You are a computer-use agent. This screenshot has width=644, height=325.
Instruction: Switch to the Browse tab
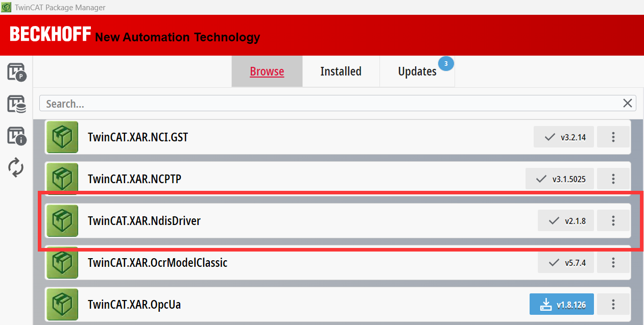(267, 71)
